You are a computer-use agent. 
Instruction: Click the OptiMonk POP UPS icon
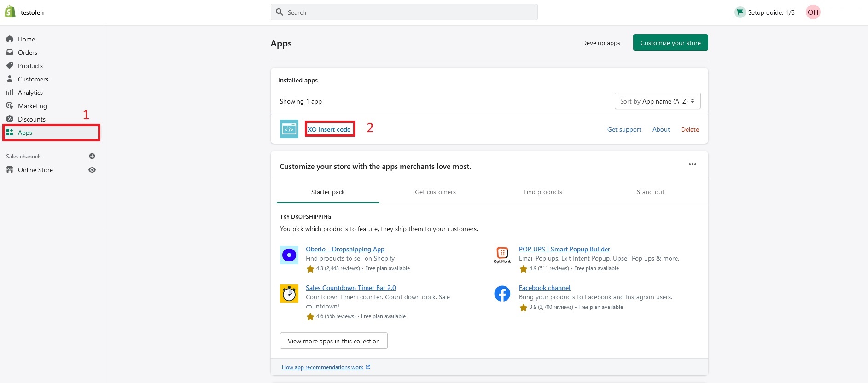pos(502,255)
